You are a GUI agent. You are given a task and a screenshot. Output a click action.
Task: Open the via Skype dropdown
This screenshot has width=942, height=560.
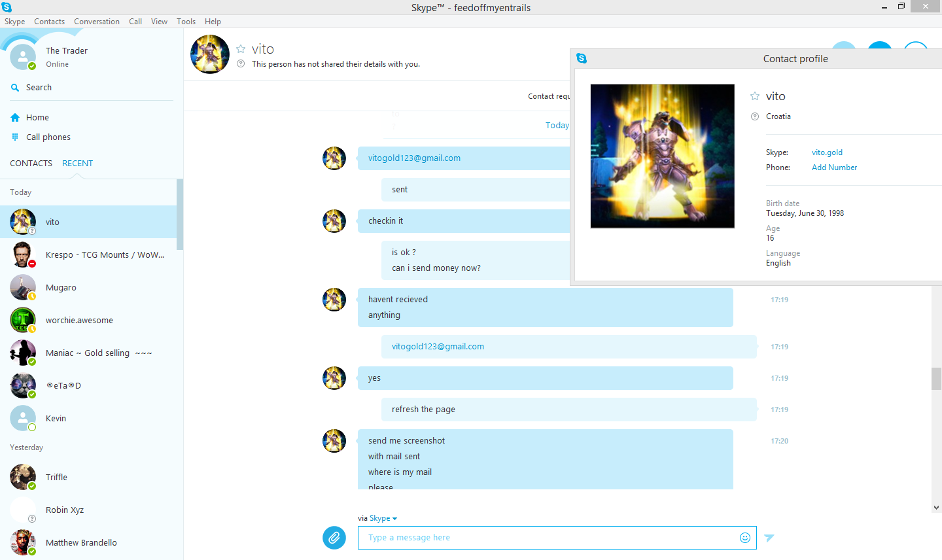(x=383, y=518)
